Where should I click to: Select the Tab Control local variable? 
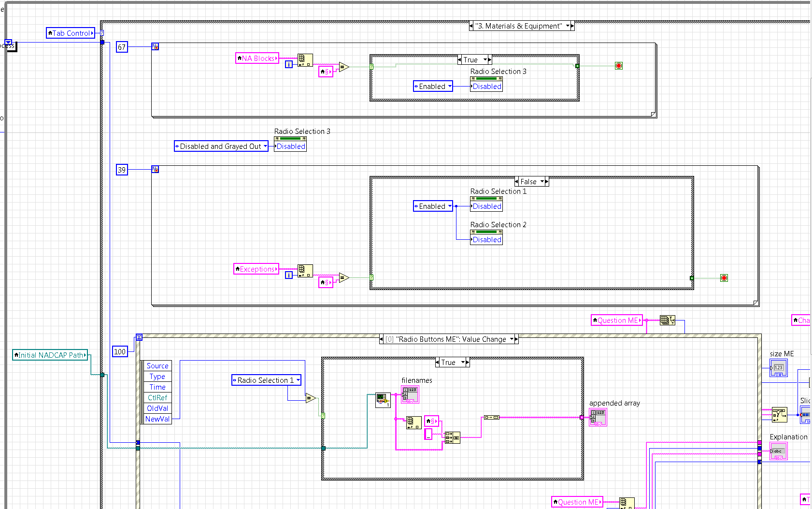pyautogui.click(x=71, y=33)
